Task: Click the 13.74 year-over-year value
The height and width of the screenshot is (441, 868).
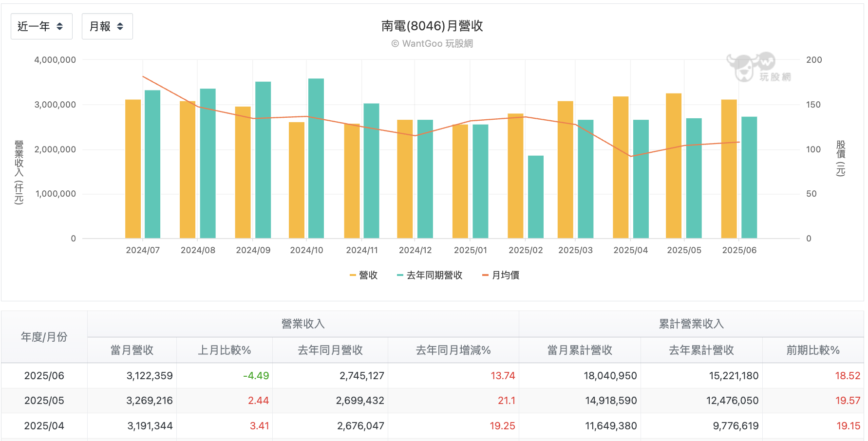Action: tap(503, 376)
